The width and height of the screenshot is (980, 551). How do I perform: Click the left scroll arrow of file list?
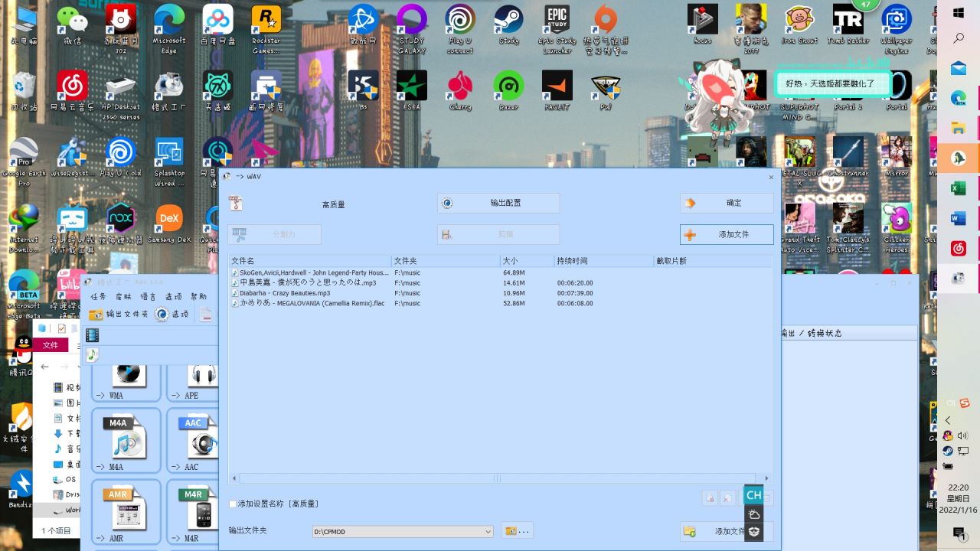(234, 478)
